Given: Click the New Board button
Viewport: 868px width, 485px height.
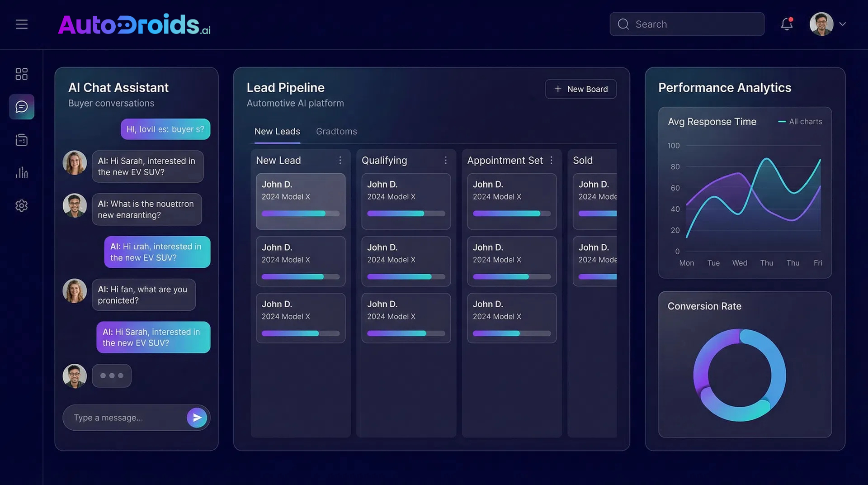Looking at the screenshot, I should 580,89.
